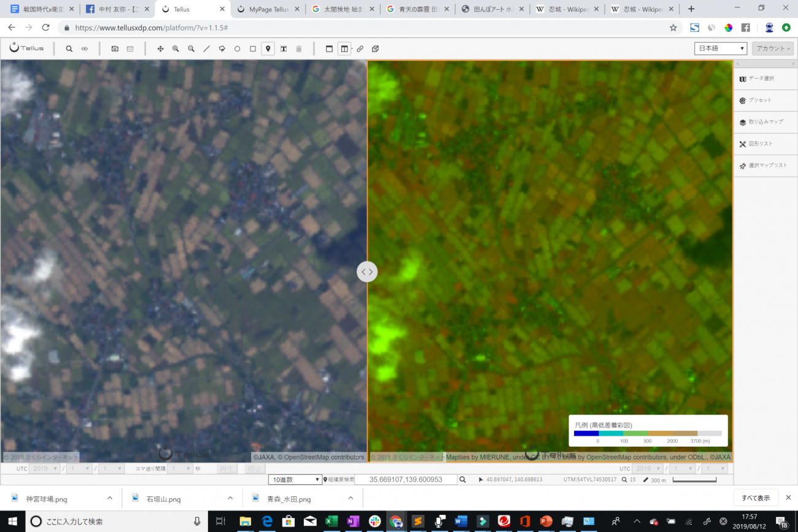Screen dimensions: 798x532
Task: Open Word from the taskbar
Action: [461, 521]
